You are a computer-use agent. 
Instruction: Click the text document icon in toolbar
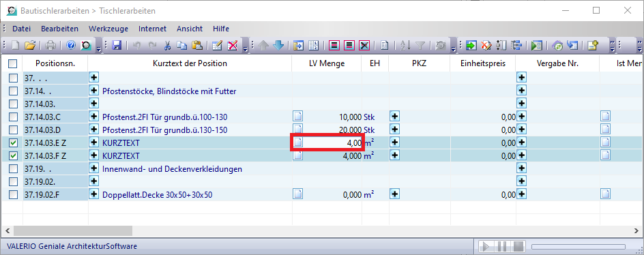point(384,46)
